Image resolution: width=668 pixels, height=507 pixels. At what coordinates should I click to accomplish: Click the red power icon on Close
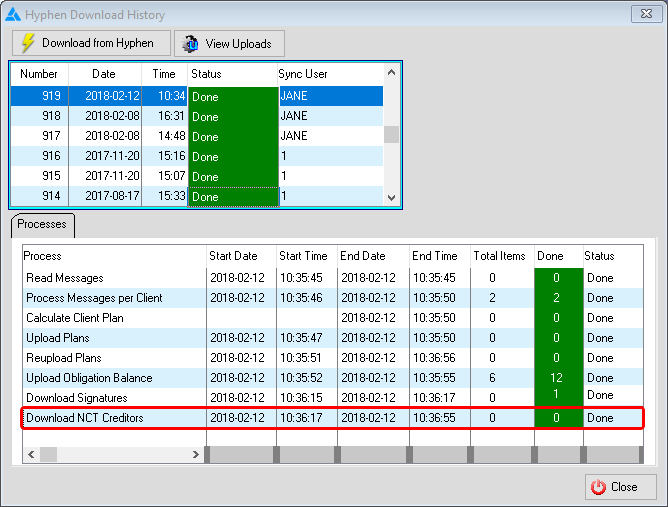[x=598, y=487]
